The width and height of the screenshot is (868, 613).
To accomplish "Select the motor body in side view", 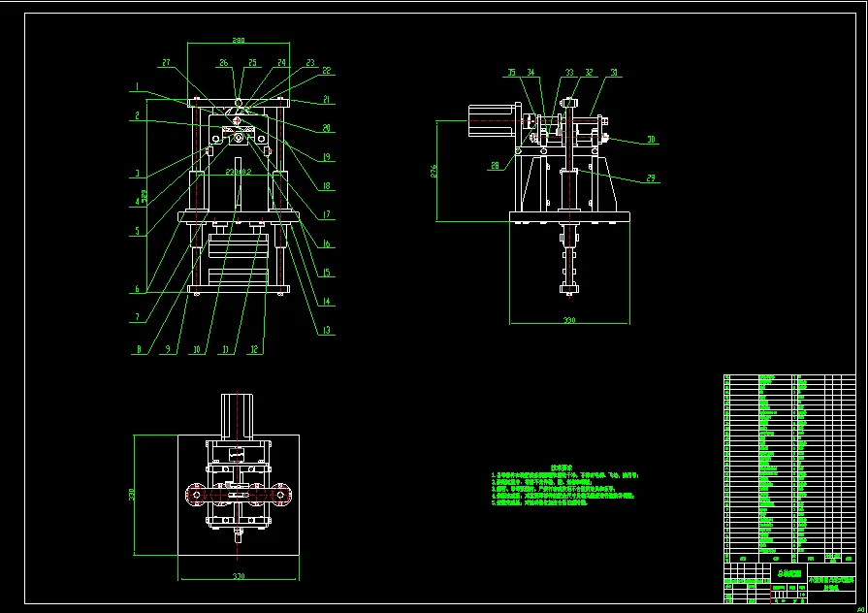I will (492, 120).
